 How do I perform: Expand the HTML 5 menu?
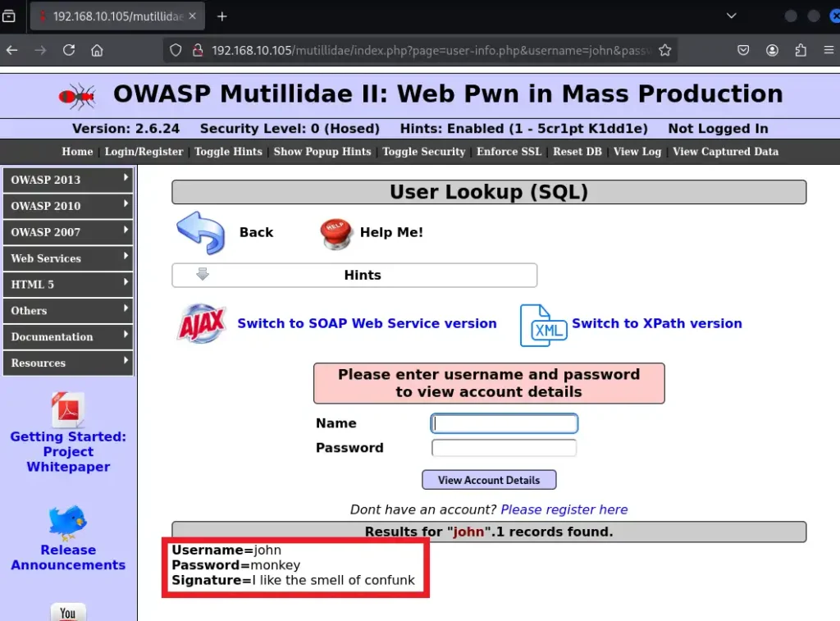[x=68, y=285]
